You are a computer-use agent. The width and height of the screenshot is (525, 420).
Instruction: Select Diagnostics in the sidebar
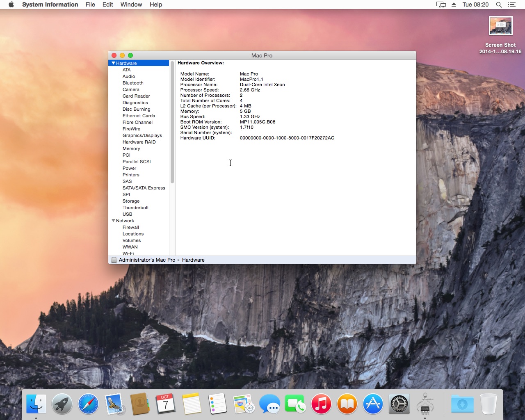click(135, 103)
